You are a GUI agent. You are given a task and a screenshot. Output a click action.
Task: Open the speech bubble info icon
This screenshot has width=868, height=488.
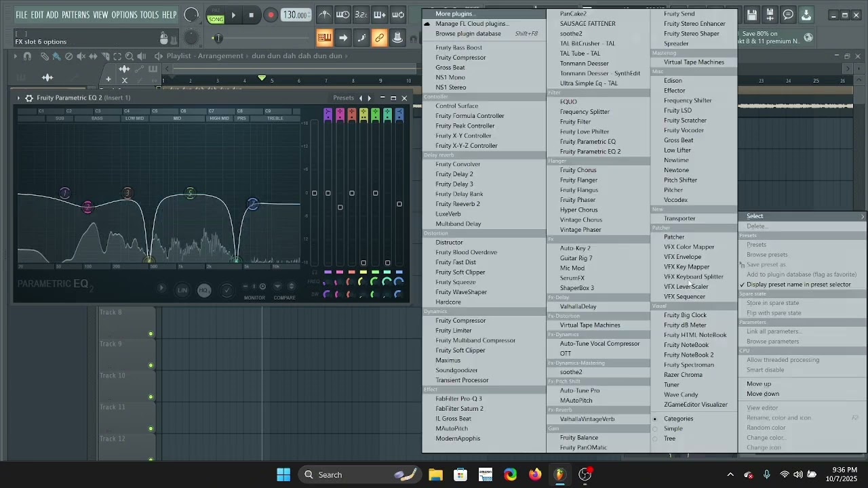pyautogui.click(x=788, y=15)
